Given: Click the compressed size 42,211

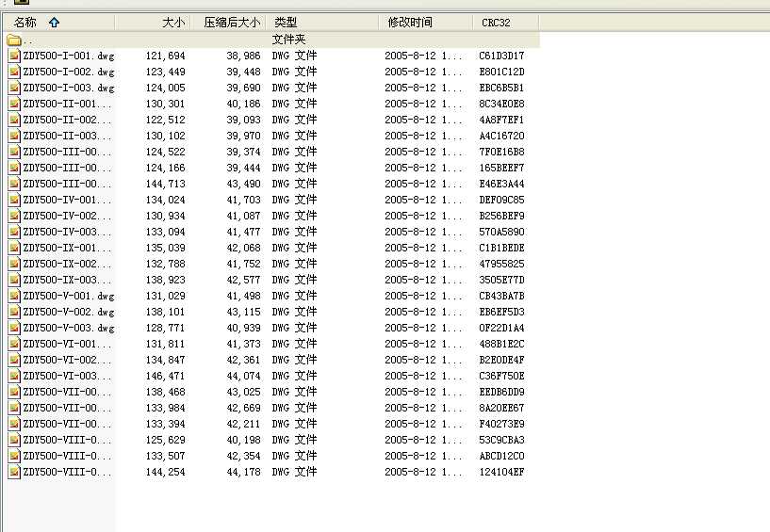Looking at the screenshot, I should (243, 424).
